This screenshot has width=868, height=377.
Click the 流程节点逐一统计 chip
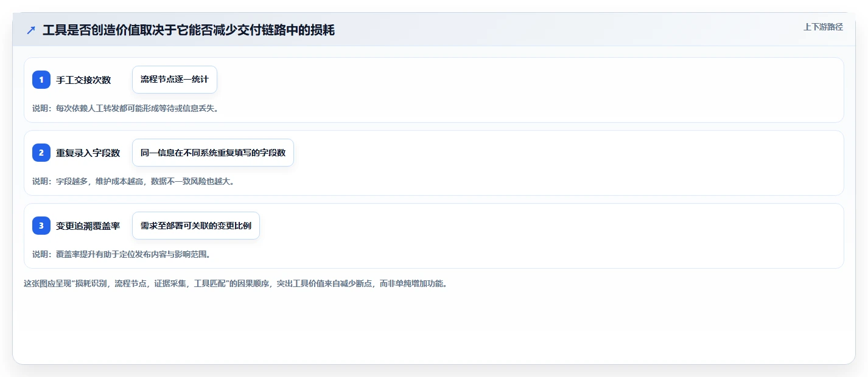(175, 80)
